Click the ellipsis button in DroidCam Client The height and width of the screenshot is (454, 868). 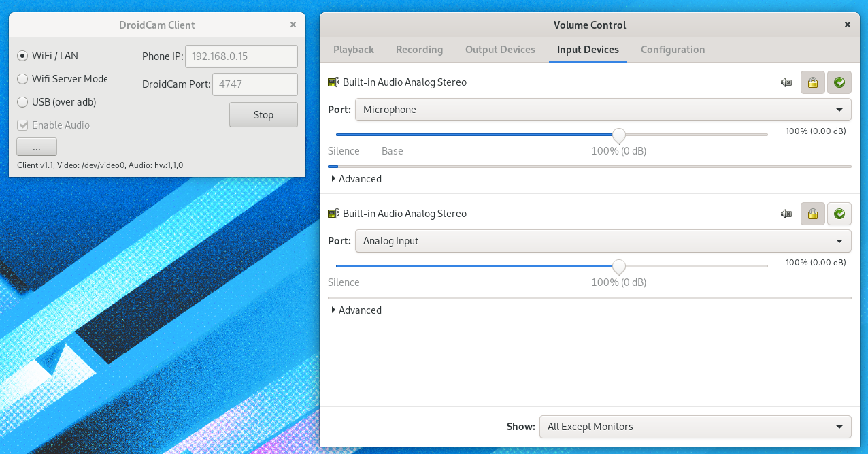coord(37,147)
